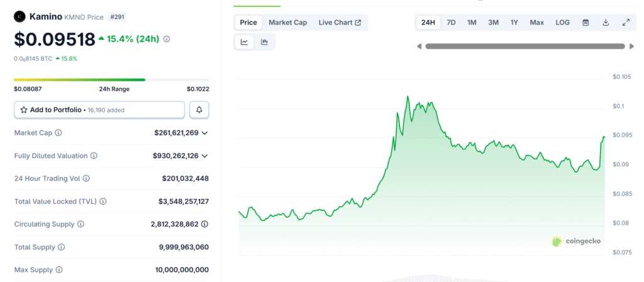Click info icon next to Market Cap

click(58, 133)
